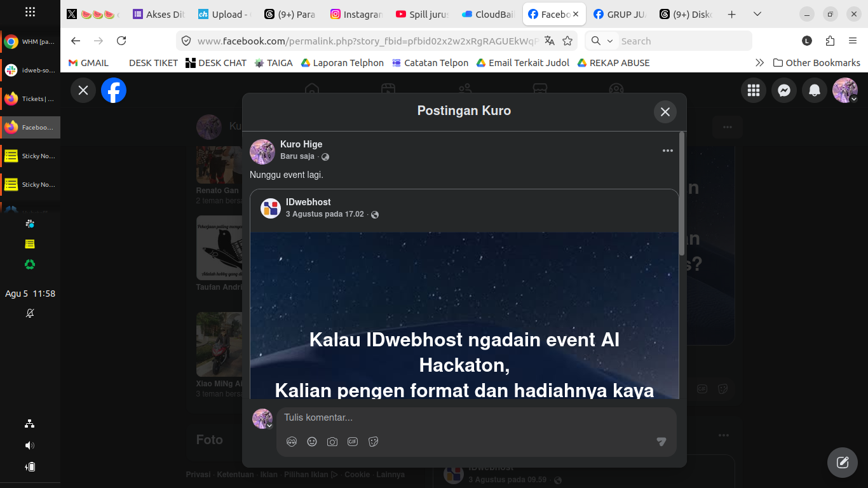Switch to the Instagram tab
868x488 pixels.
[357, 14]
